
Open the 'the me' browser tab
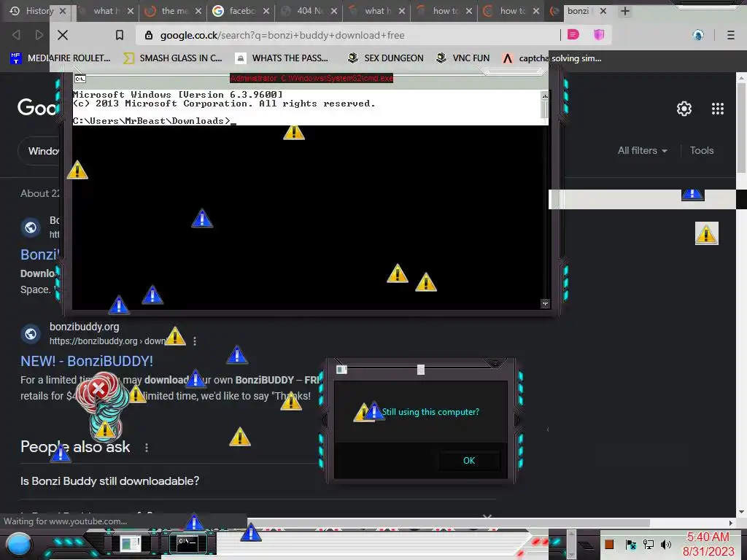[174, 10]
